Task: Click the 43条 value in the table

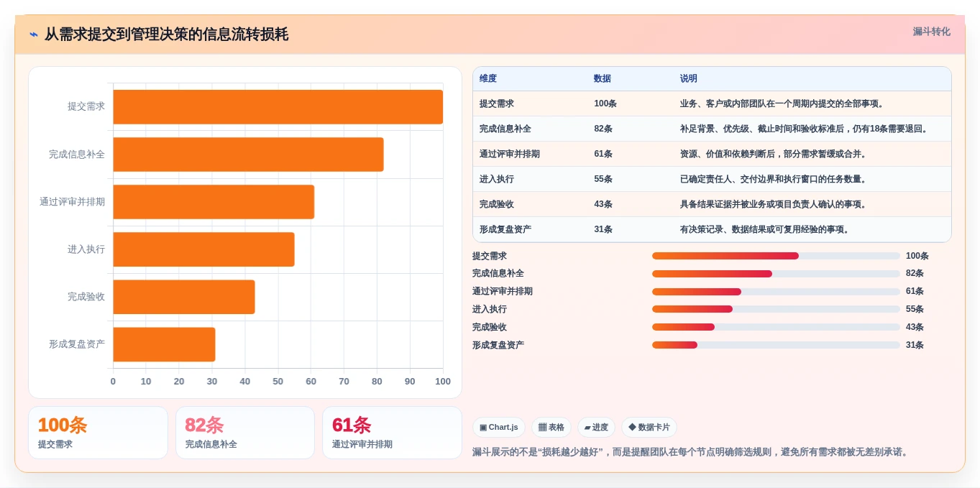Action: [x=603, y=204]
